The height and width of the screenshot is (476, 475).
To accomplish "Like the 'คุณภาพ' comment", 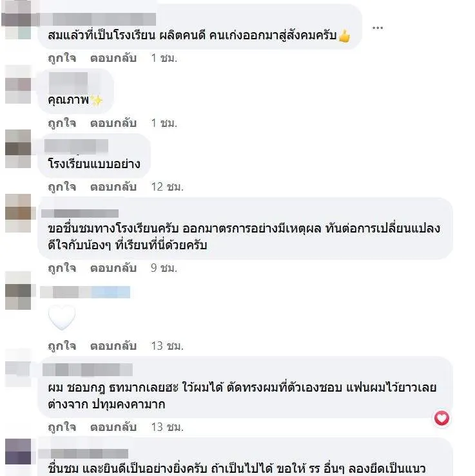I will [62, 123].
